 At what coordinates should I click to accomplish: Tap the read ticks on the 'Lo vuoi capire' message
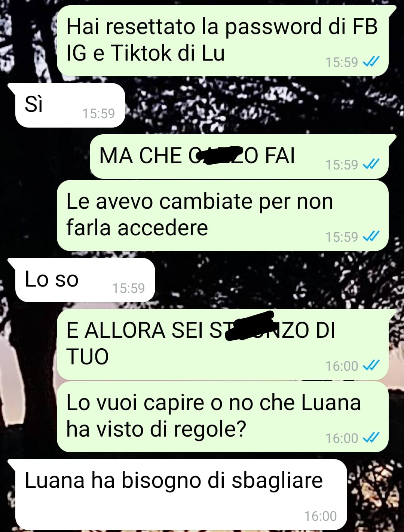coord(371,437)
